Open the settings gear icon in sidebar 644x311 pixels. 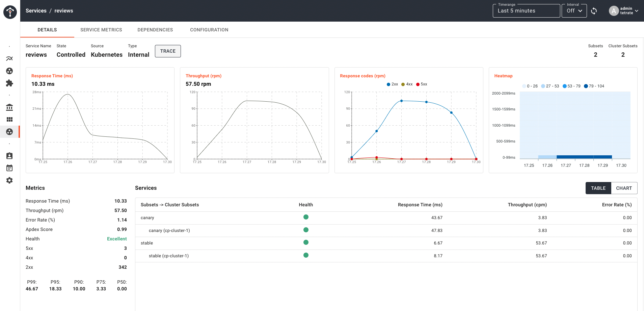point(9,180)
